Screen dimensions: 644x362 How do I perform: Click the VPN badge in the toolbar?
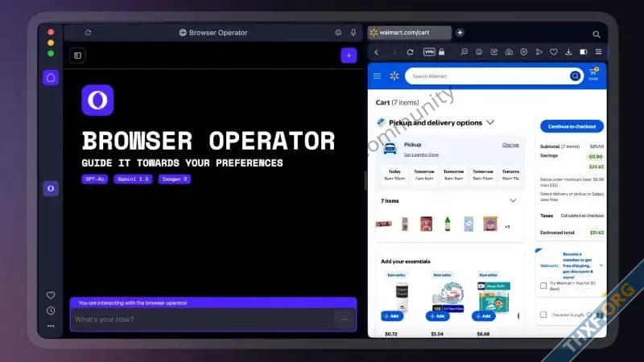click(x=429, y=52)
